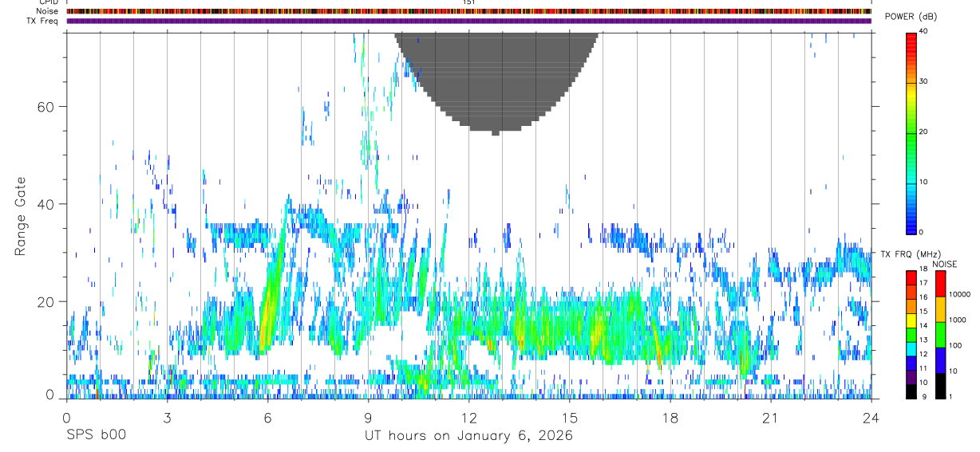Image resolution: width=980 pixels, height=452 pixels.
Task: Click the "UT hours on January 6, 2026" axis title
Action: [x=469, y=436]
